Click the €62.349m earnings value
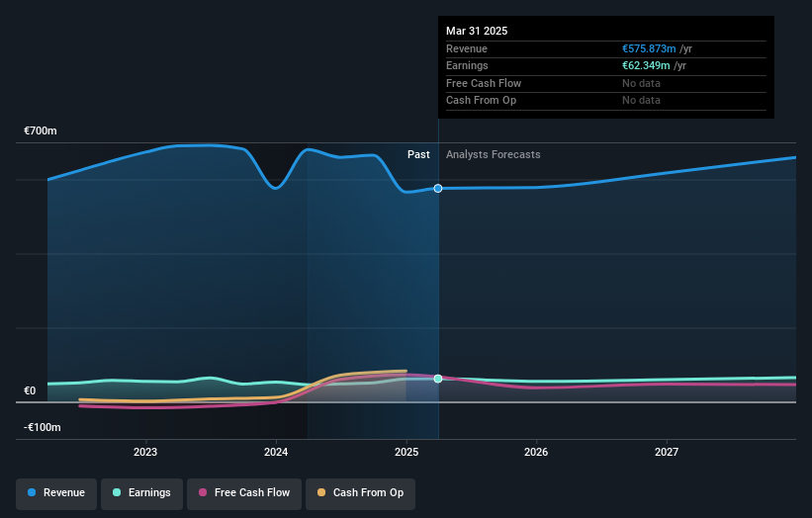The height and width of the screenshot is (518, 812). point(646,65)
